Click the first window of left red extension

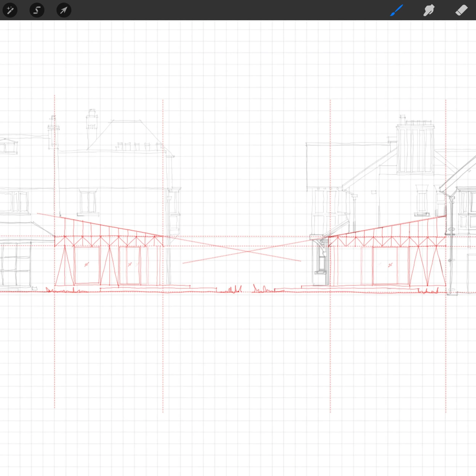[x=87, y=265]
